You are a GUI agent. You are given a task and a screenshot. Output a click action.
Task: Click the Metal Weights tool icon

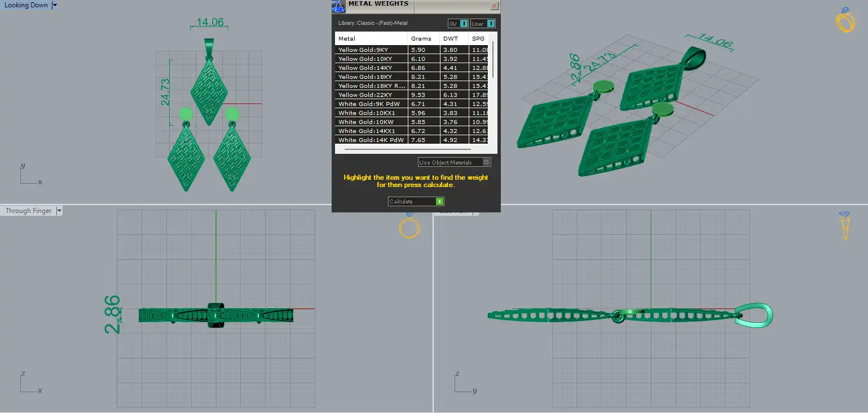point(338,6)
